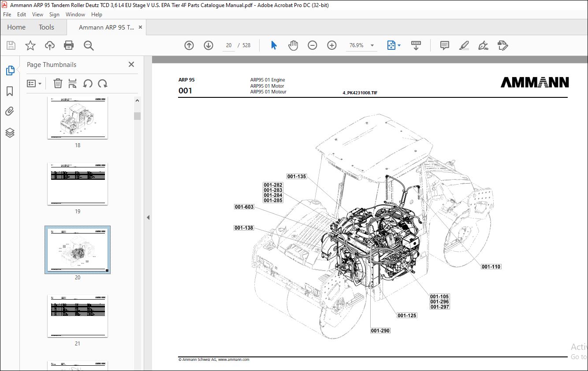Zoom out with the minus icon
588x371 pixels.
tap(313, 45)
